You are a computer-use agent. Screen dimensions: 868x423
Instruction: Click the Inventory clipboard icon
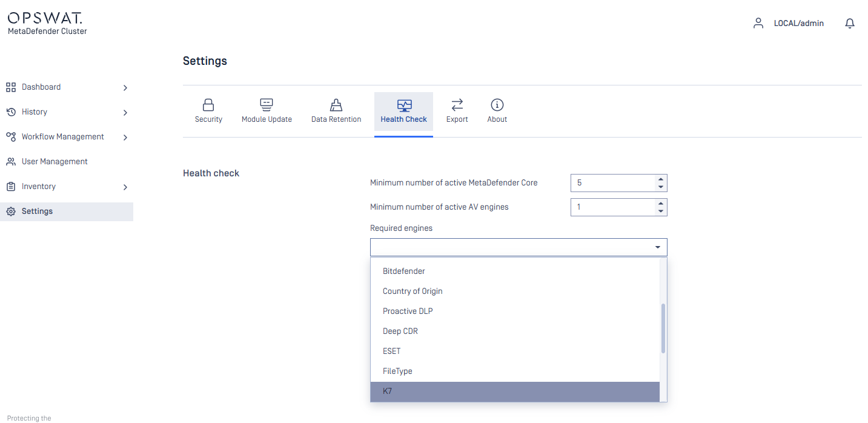click(x=11, y=187)
